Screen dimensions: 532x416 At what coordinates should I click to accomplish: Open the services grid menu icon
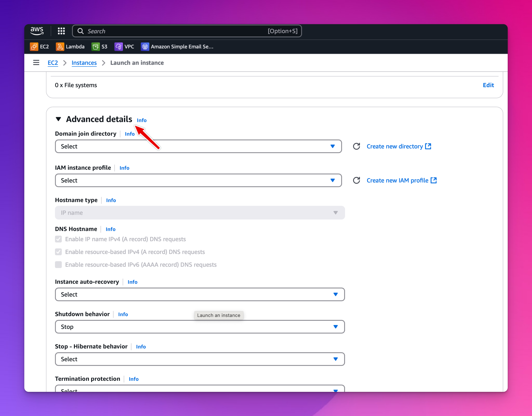[61, 31]
